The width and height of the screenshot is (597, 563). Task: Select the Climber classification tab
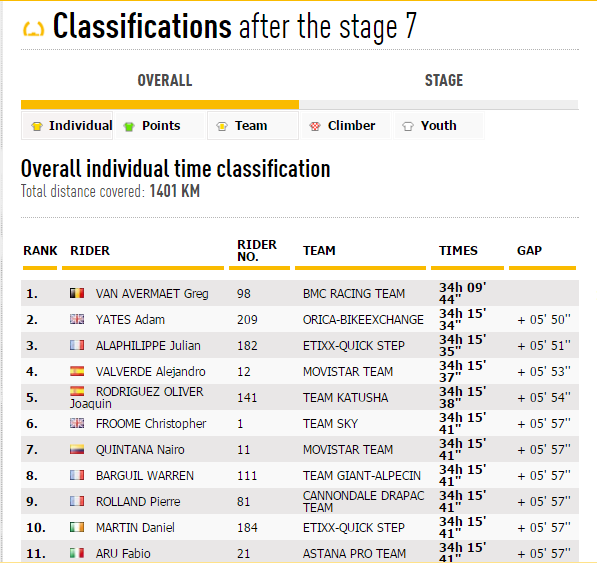click(346, 126)
